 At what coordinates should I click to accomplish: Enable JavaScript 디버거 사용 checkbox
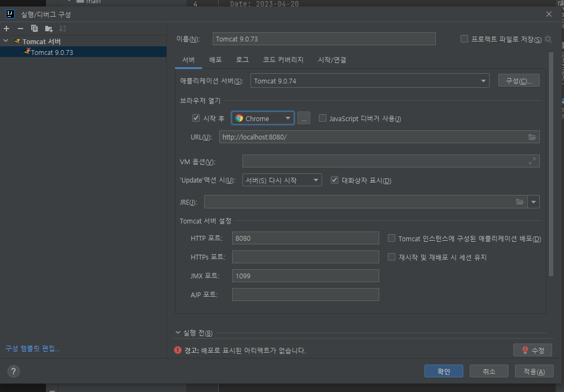click(x=323, y=118)
